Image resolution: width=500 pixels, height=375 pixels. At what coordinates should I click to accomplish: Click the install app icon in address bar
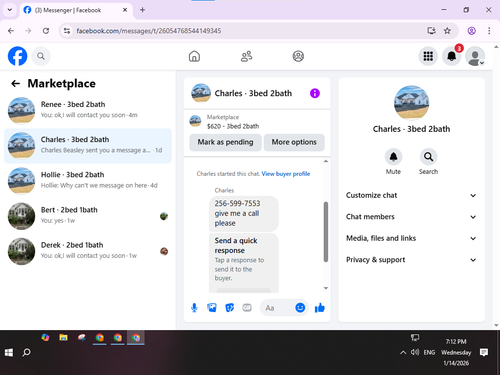(x=431, y=31)
